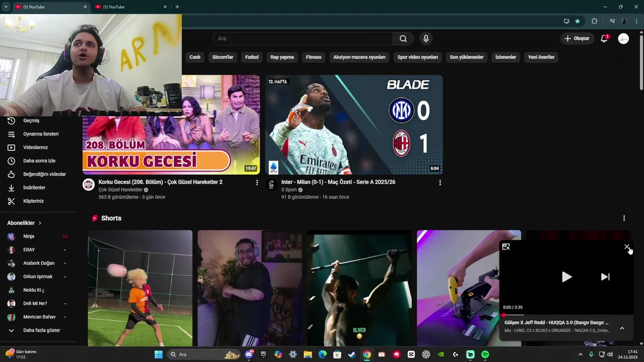This screenshot has height=362, width=644.
Task: Open the football header Short thumbnail
Action: click(140, 288)
